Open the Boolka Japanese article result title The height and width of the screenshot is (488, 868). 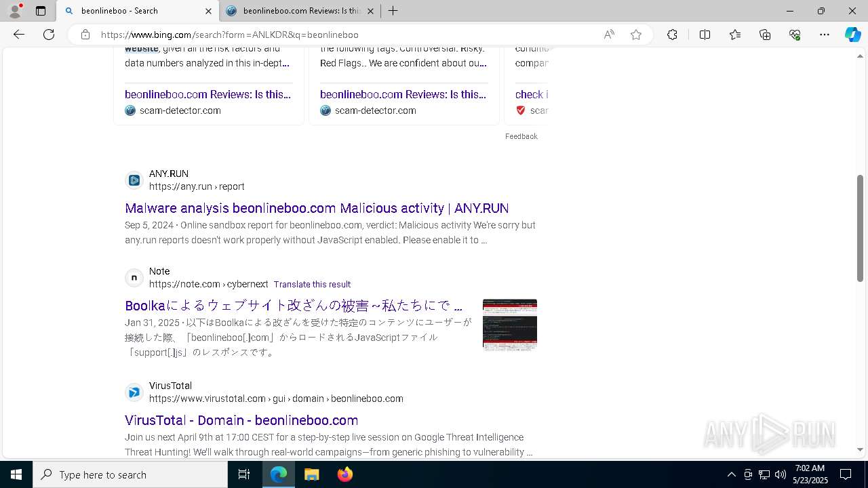tap(294, 306)
